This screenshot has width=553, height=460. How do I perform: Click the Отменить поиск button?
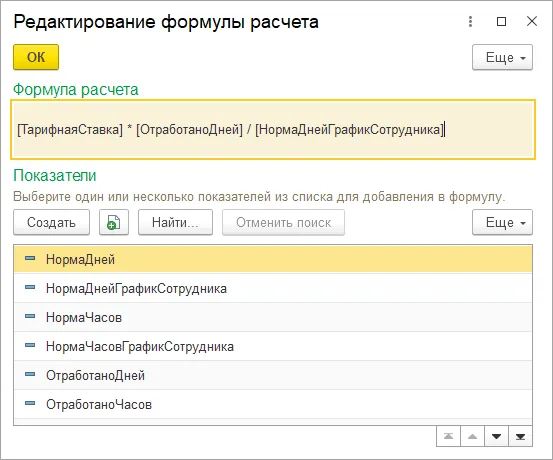point(283,222)
